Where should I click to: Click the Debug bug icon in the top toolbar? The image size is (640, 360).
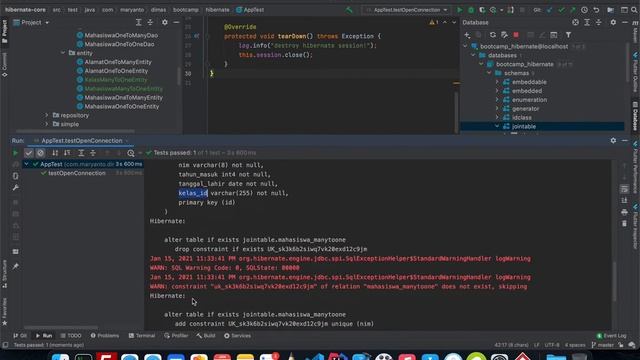pos(471,10)
